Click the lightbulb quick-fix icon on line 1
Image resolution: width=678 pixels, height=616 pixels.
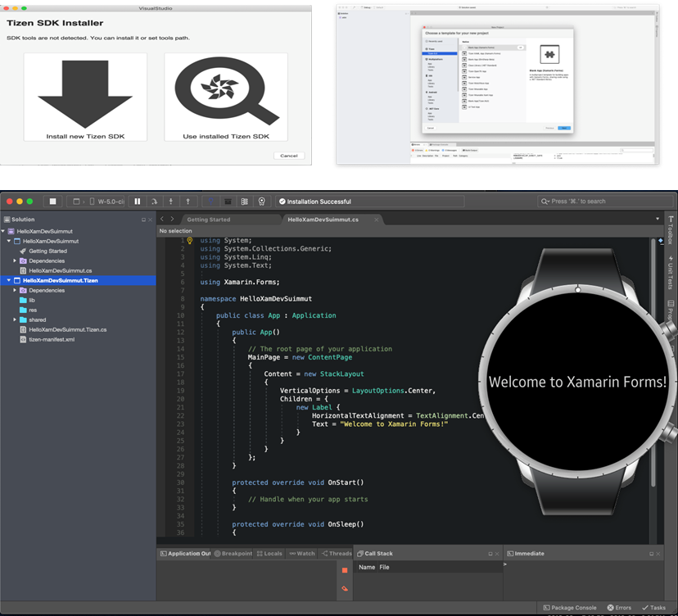190,241
